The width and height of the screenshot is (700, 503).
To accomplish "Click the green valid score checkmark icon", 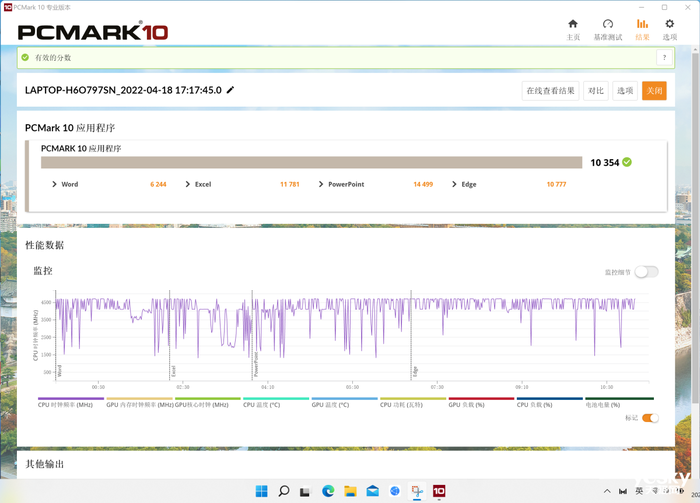I will [25, 58].
